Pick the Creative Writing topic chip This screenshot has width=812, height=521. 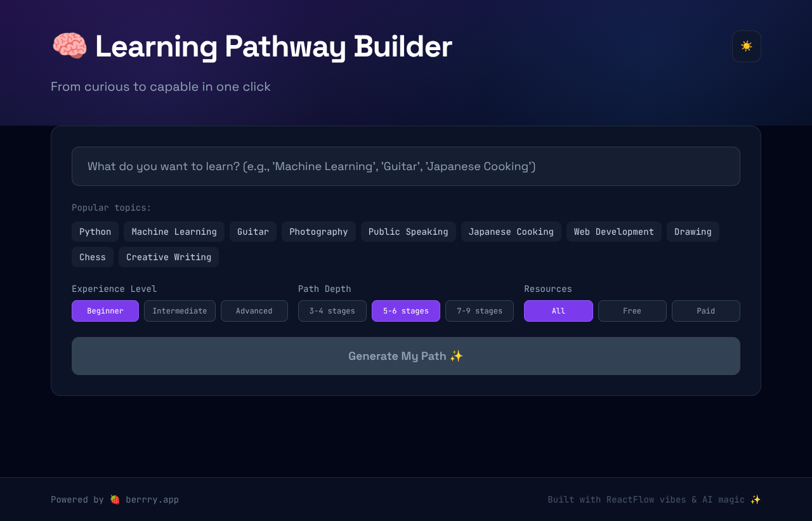pos(169,257)
